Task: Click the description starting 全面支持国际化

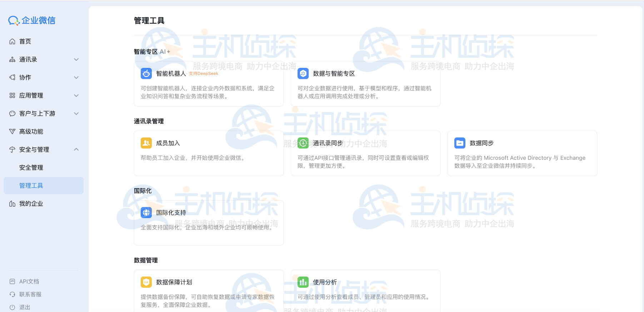Action: pyautogui.click(x=208, y=227)
